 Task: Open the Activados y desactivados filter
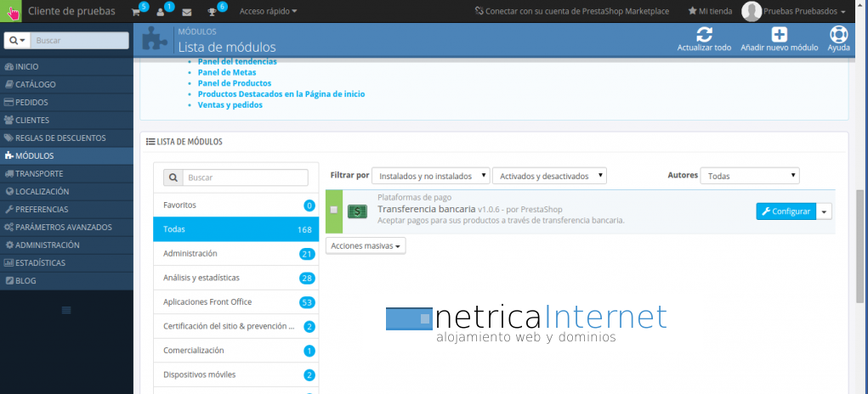tap(550, 177)
